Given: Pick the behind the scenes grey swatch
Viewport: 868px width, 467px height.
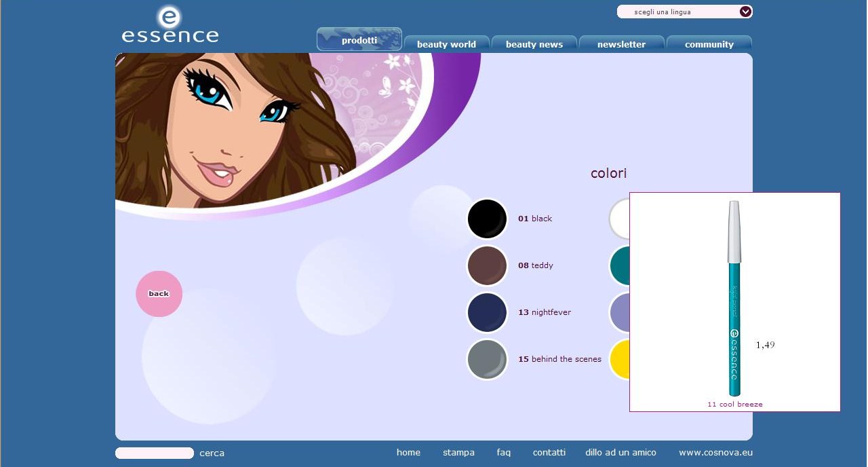Looking at the screenshot, I should click(488, 359).
